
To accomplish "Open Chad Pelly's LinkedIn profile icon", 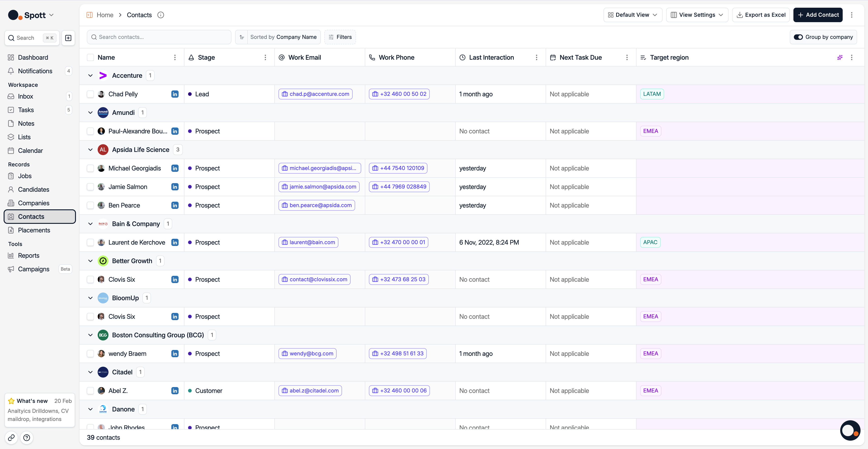I will [175, 94].
